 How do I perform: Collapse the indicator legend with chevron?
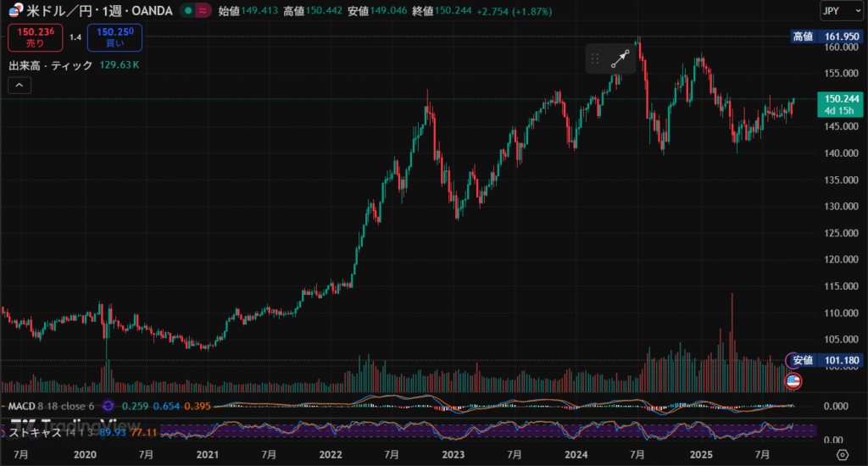19,85
